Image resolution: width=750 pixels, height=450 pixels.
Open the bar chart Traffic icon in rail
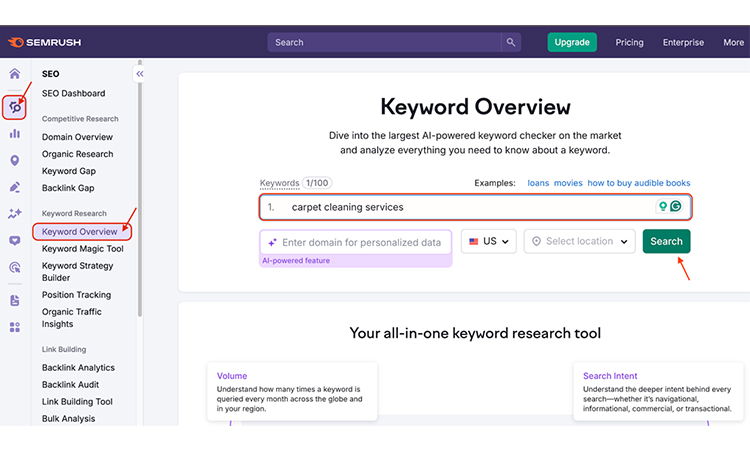(15, 134)
